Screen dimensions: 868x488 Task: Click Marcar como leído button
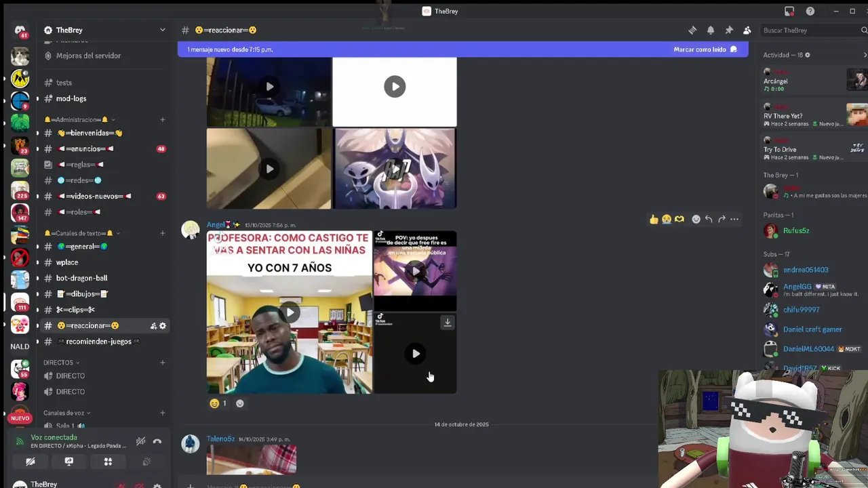click(705, 49)
